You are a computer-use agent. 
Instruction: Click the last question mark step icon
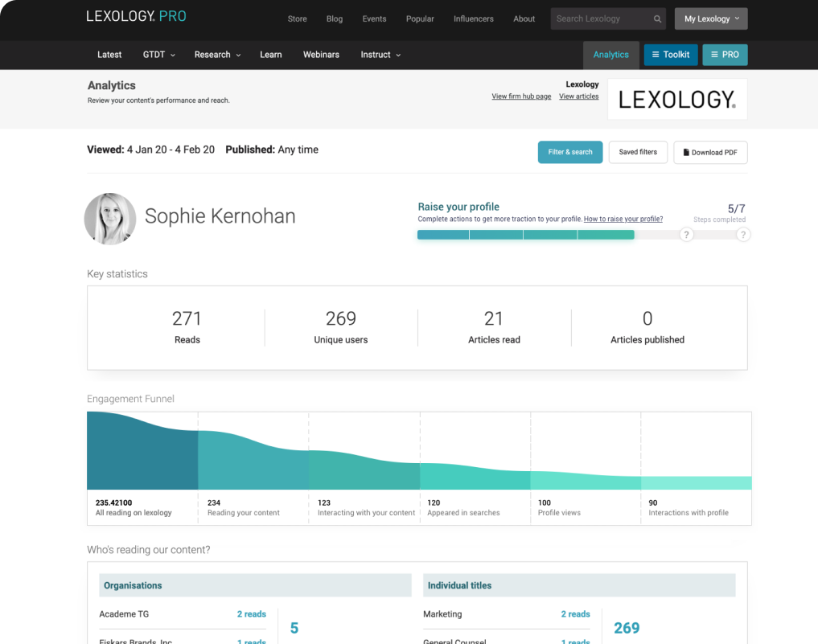(x=743, y=235)
